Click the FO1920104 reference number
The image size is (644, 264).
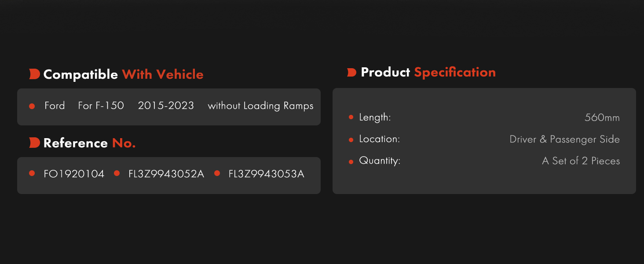(x=74, y=174)
